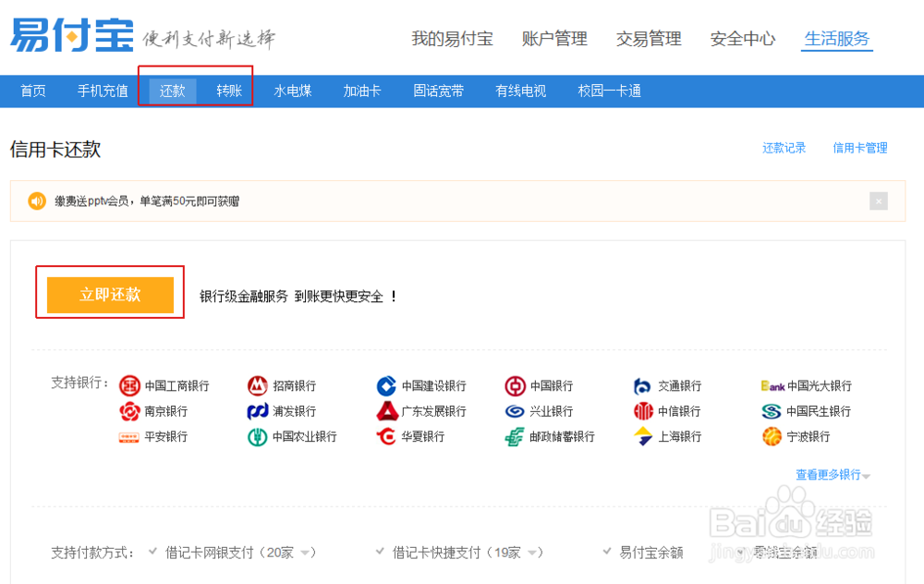Go to 首页 tab
Screen dimensions: 924x584
coord(33,91)
